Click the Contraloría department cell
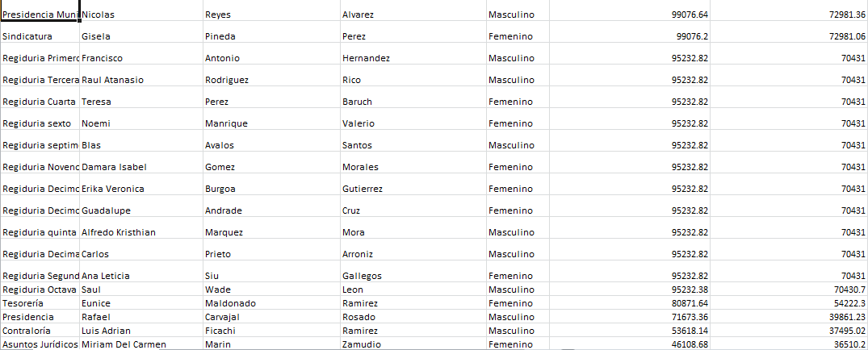Viewport: 868px width, 350px height. (40, 331)
